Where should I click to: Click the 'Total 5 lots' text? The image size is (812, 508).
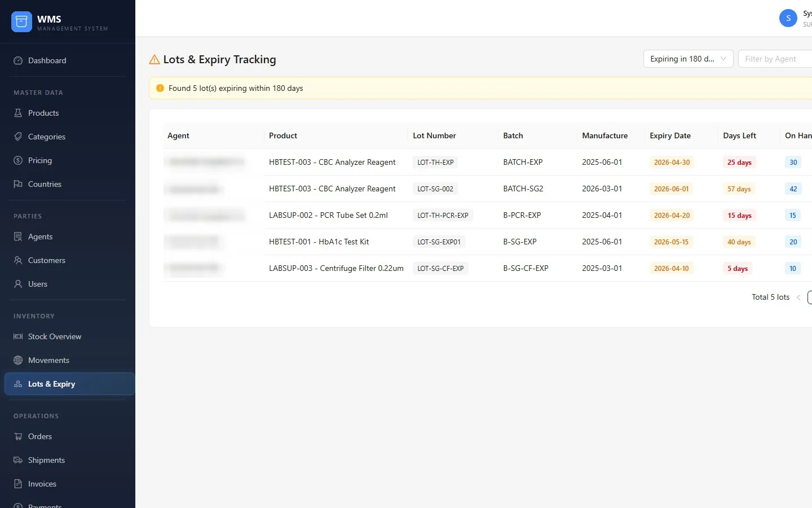770,297
